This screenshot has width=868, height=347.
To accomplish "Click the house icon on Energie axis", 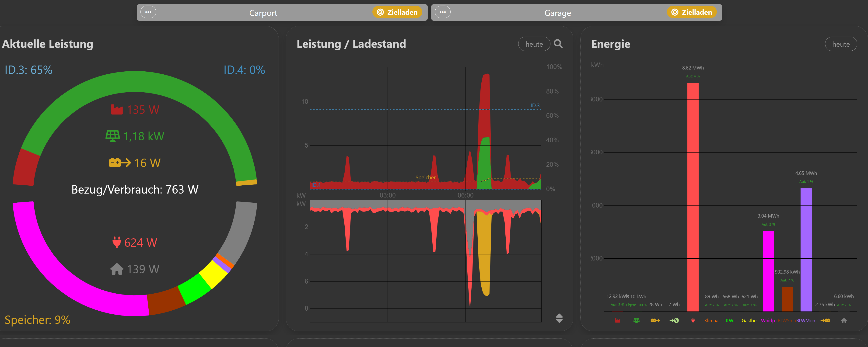I will click(x=844, y=320).
